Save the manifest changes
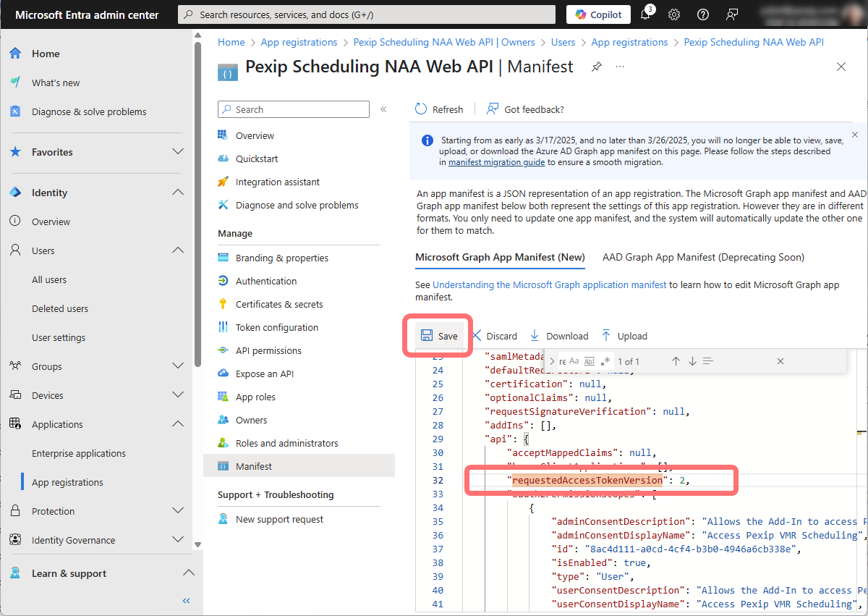The image size is (868, 616). click(439, 336)
